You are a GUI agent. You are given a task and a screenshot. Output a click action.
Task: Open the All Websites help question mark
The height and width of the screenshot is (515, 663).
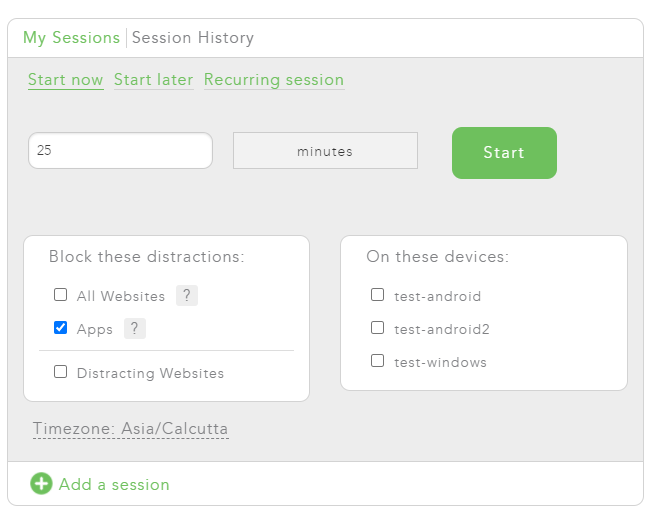coord(187,295)
